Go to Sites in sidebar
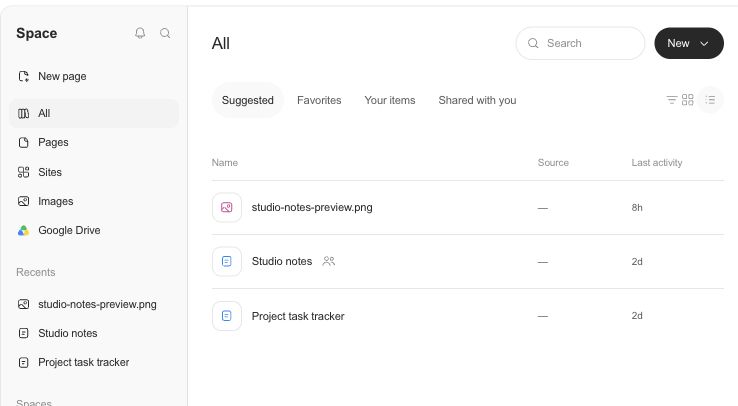The width and height of the screenshot is (738, 406). [94, 172]
